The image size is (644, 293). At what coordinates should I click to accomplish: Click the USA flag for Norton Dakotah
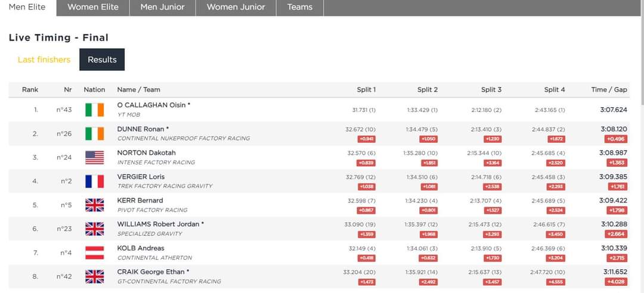click(x=94, y=157)
